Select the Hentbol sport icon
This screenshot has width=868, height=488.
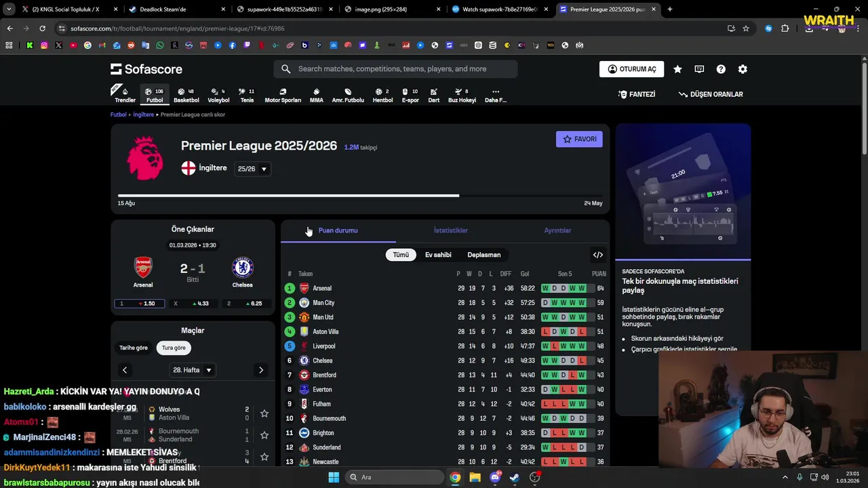click(x=382, y=95)
